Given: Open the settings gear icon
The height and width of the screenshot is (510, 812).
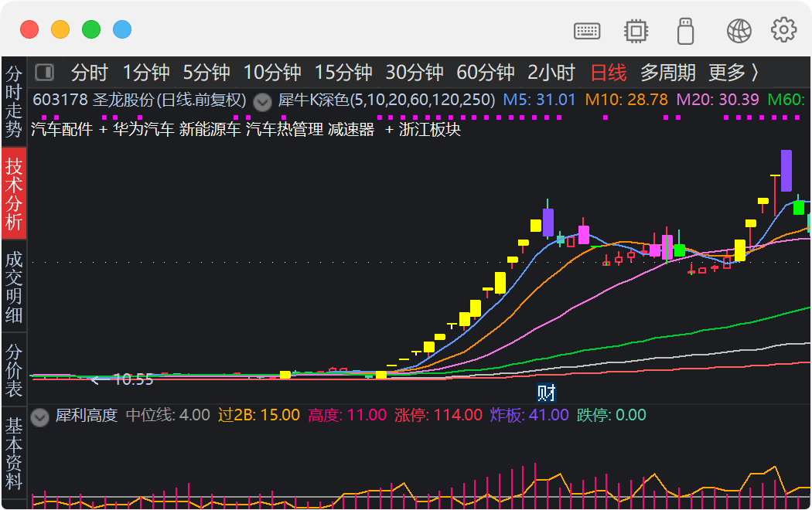Looking at the screenshot, I should pyautogui.click(x=783, y=30).
